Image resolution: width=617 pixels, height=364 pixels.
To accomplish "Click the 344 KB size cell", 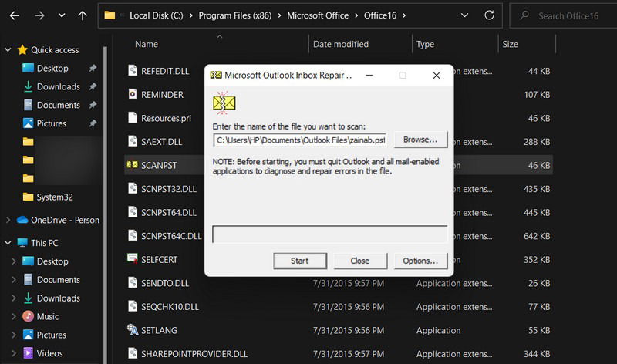I will click(537, 354).
